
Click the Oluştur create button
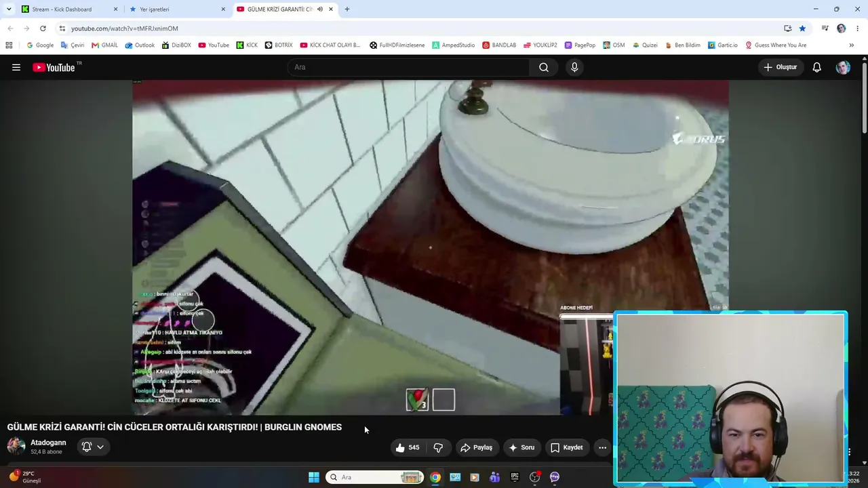click(781, 67)
